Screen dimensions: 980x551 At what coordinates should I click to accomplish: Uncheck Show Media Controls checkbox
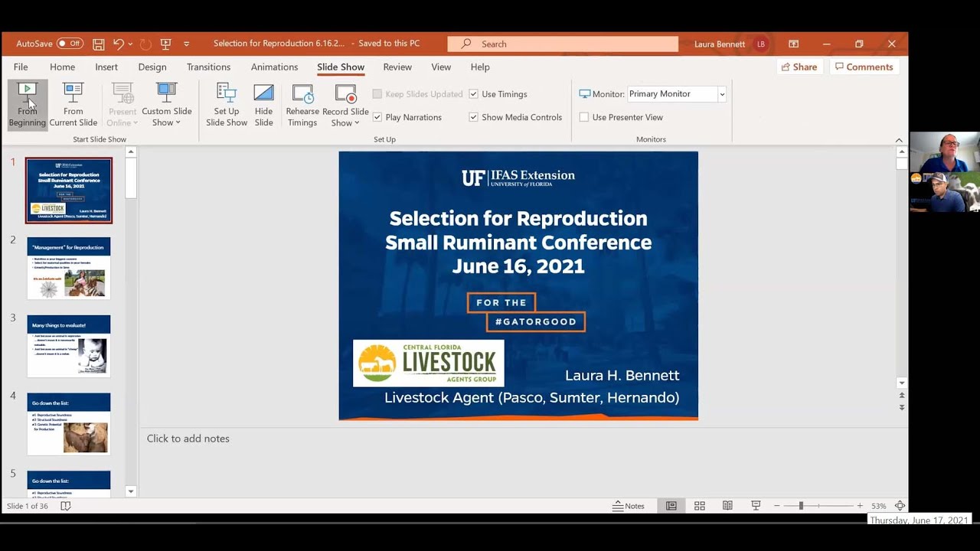(473, 117)
